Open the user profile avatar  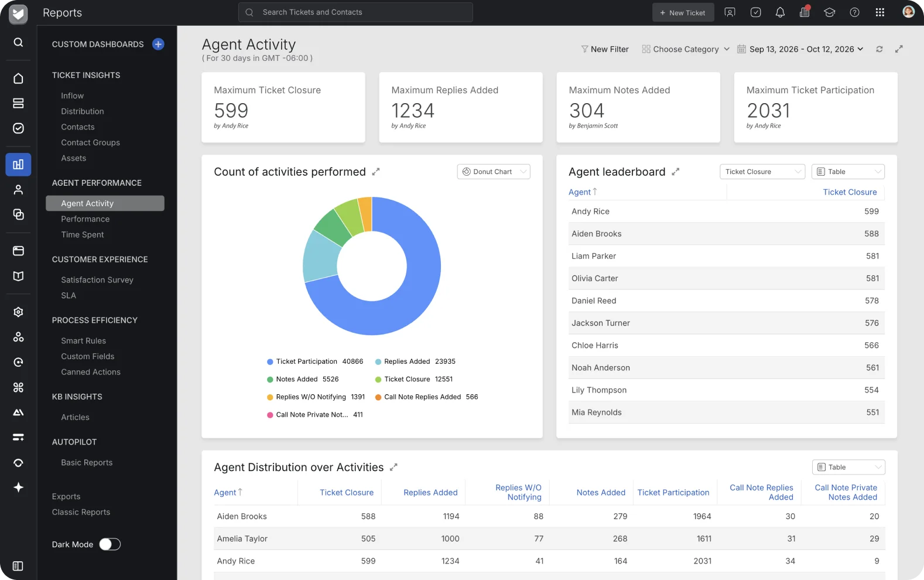click(x=908, y=12)
